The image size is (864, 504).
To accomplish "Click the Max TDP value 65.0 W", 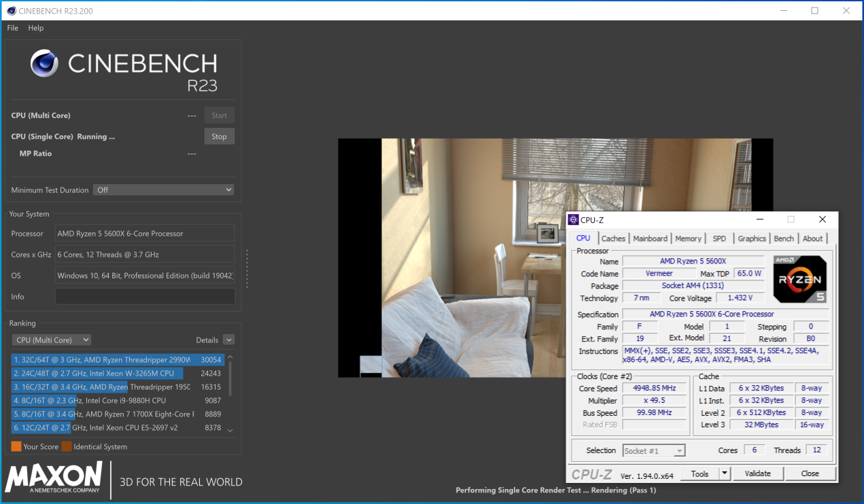I will tap(750, 274).
